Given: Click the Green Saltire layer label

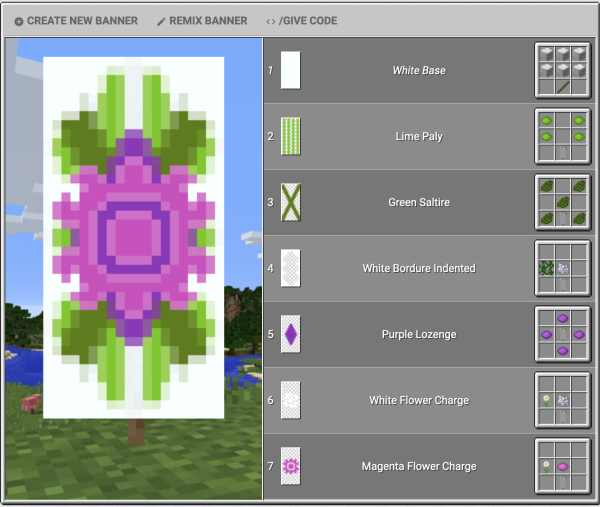Looking at the screenshot, I should point(418,203).
